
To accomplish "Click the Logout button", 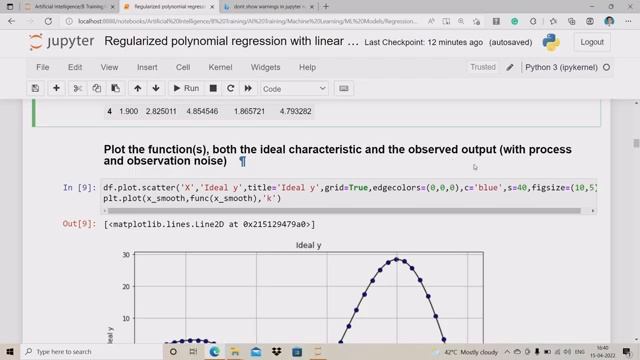I will 592,42.
